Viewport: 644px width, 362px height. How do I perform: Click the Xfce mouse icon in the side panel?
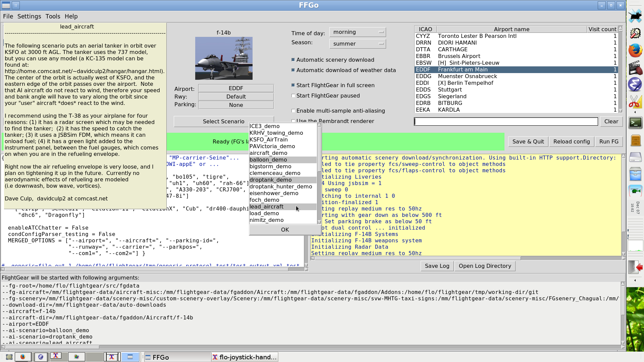[635, 16]
